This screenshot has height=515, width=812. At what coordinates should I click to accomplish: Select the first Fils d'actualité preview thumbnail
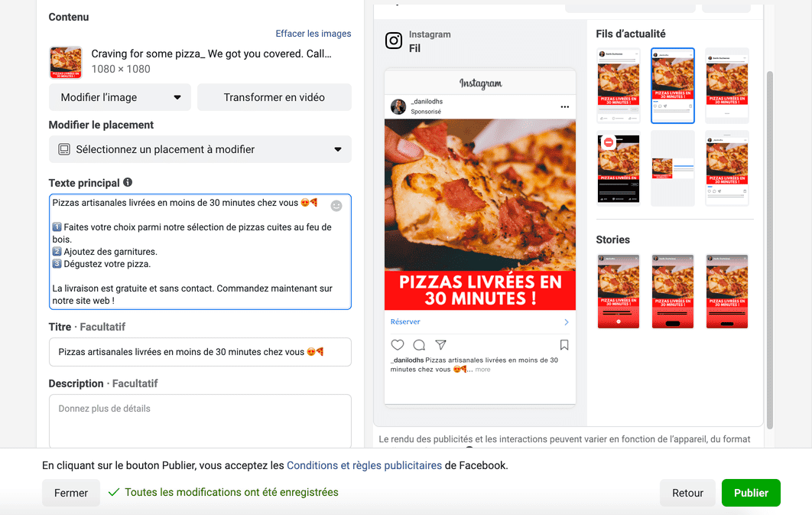click(619, 86)
